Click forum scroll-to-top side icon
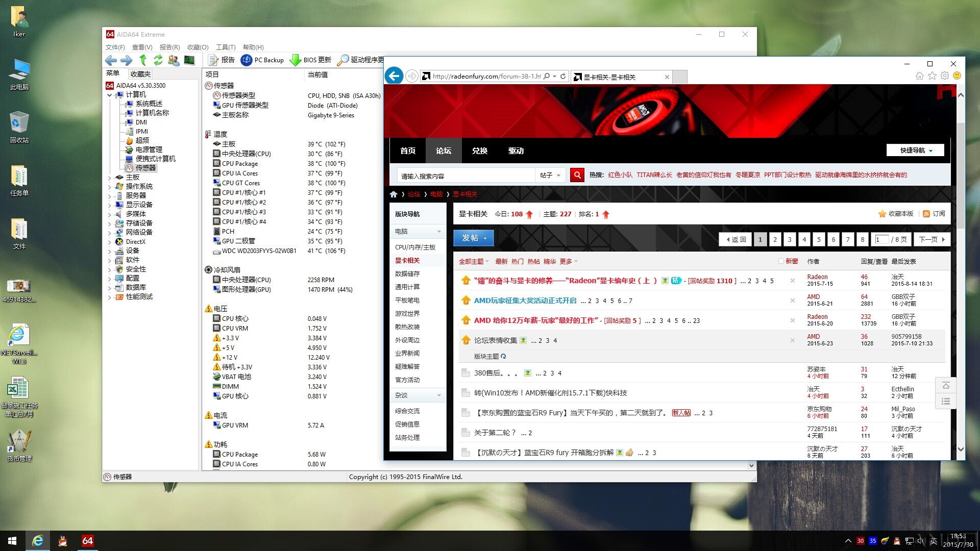The height and width of the screenshot is (551, 980). (x=946, y=386)
